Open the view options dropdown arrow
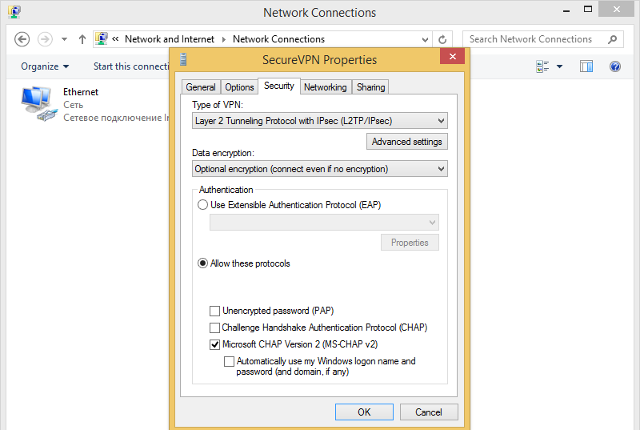This screenshot has width=640, height=430. [560, 66]
